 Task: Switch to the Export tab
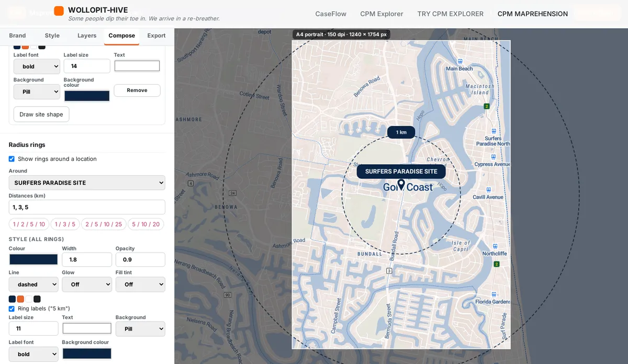pyautogui.click(x=156, y=36)
